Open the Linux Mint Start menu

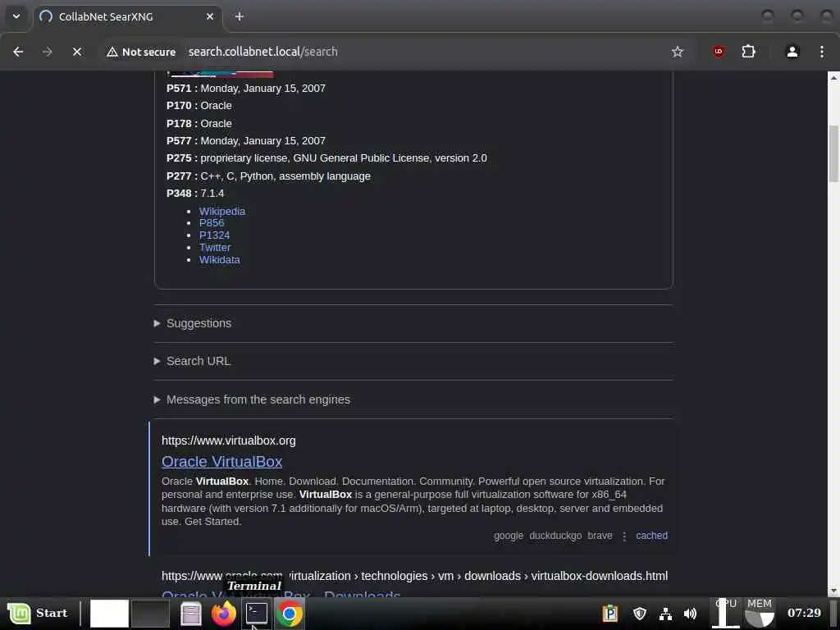(x=38, y=614)
